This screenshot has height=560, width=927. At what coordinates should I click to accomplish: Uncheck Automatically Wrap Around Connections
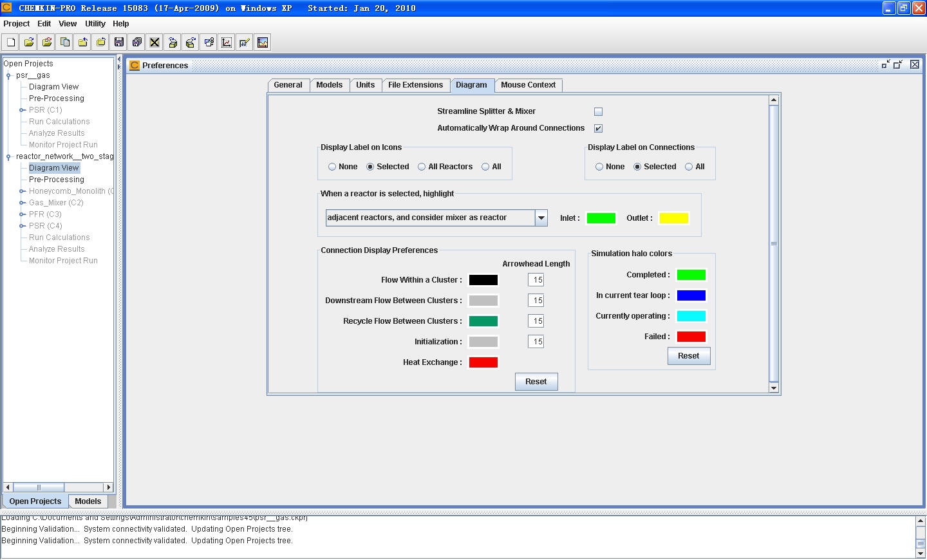598,128
